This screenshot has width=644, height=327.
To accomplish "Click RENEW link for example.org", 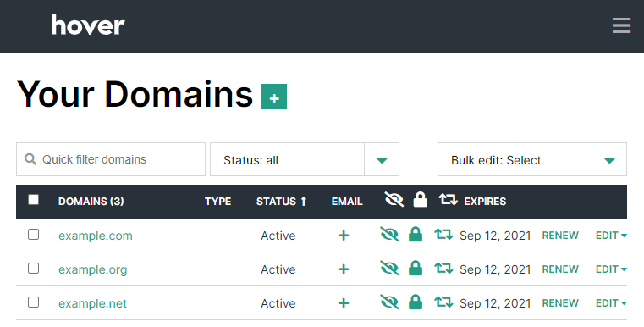I will tap(560, 269).
